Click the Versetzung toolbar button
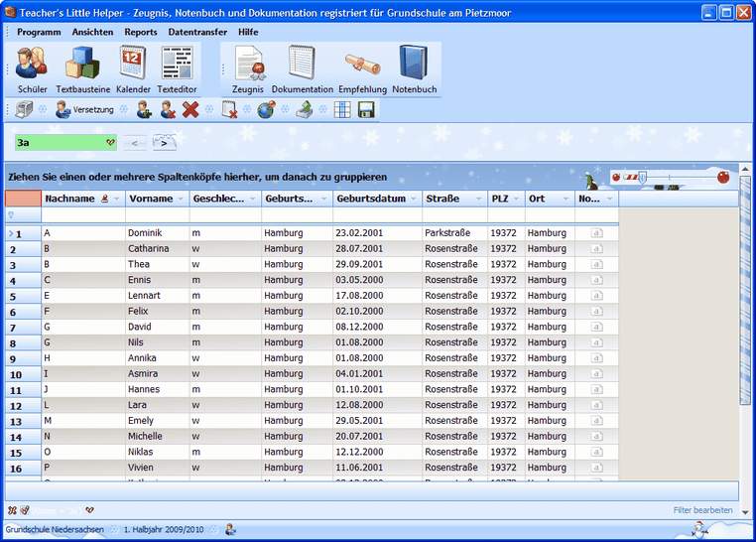 coord(85,110)
